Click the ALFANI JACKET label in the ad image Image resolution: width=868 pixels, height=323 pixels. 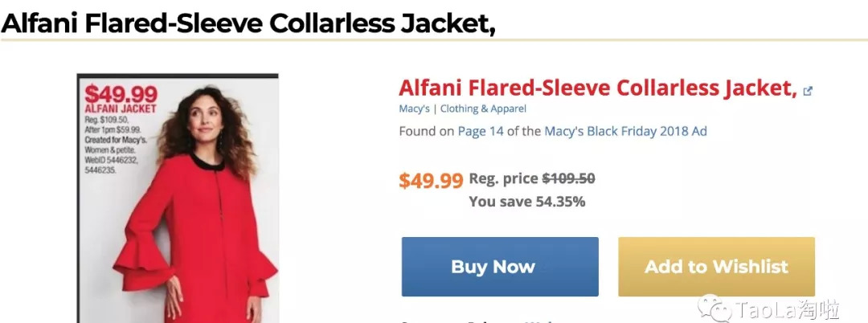(x=121, y=108)
